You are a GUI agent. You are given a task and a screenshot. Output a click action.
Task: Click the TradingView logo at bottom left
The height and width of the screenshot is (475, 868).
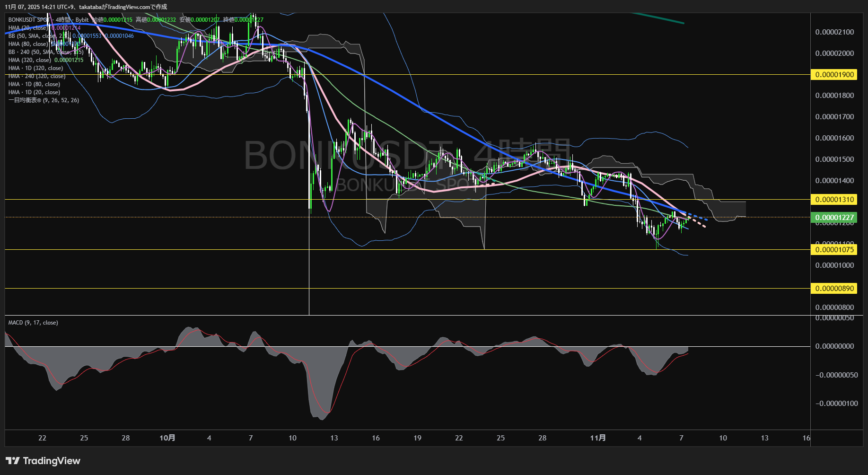(x=43, y=461)
